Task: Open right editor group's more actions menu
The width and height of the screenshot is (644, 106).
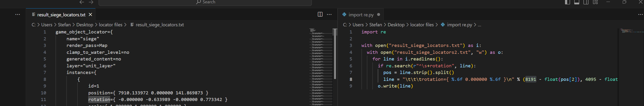Action: pyautogui.click(x=640, y=14)
